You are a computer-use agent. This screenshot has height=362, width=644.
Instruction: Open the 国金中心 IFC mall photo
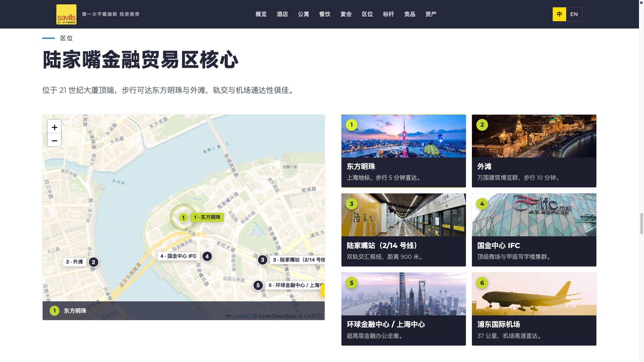pyautogui.click(x=534, y=215)
